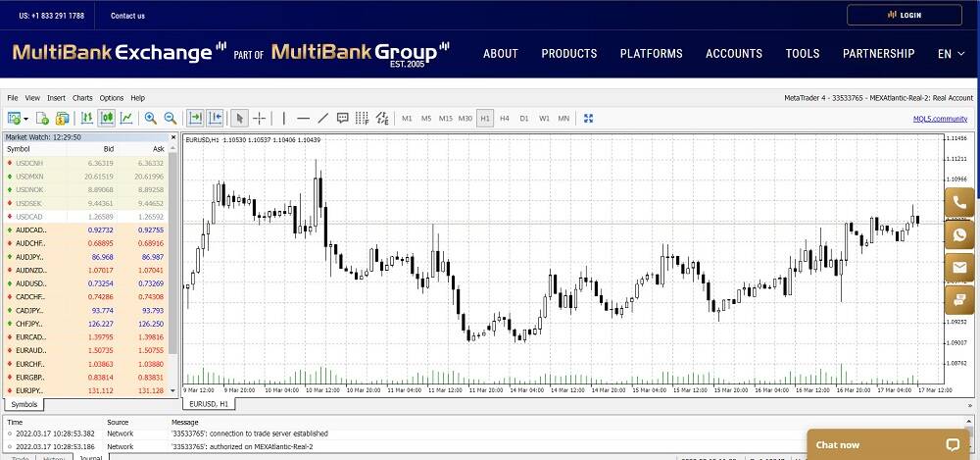980x460 pixels.
Task: Open the Charts menu
Action: click(82, 98)
